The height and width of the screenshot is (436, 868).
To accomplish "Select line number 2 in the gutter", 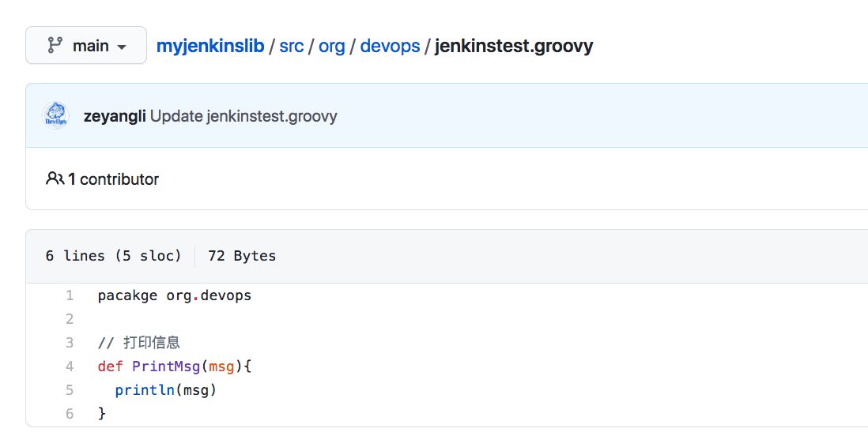I will pos(70,319).
